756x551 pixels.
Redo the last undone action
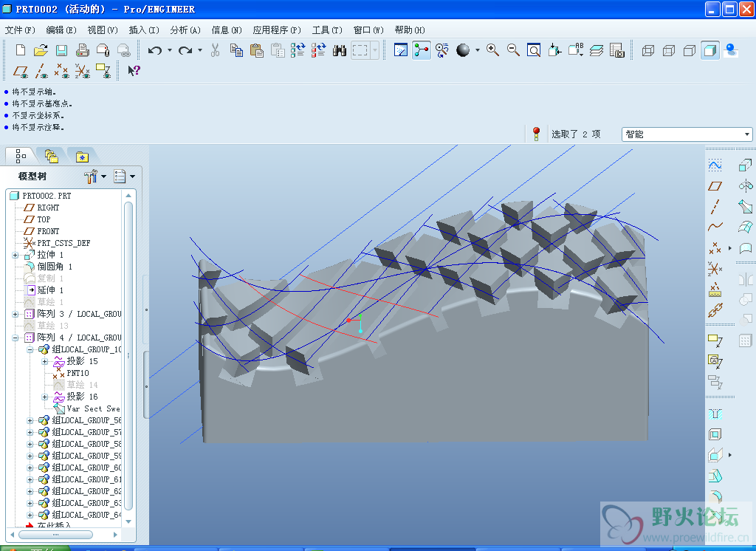pyautogui.click(x=185, y=50)
